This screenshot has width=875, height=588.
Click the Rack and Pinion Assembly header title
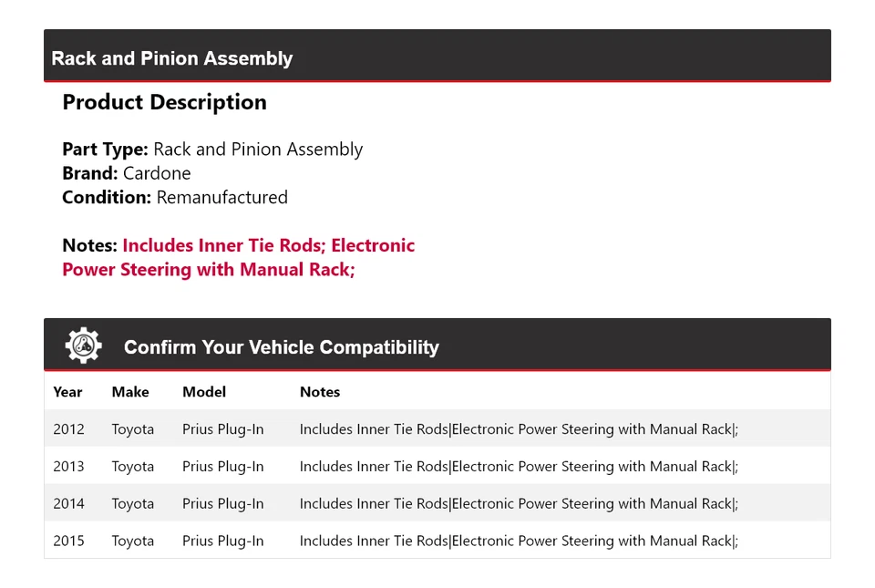click(172, 58)
